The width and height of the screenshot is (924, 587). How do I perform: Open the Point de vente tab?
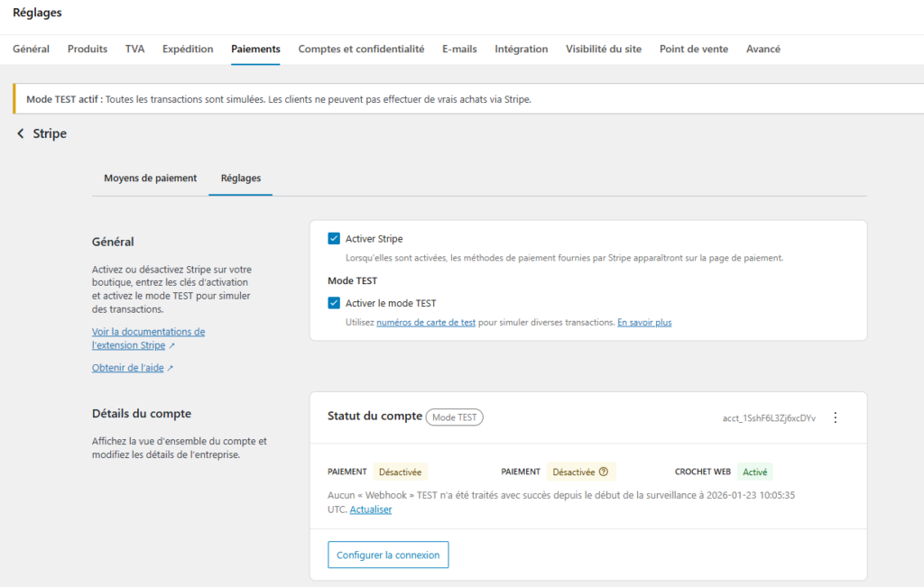click(694, 49)
